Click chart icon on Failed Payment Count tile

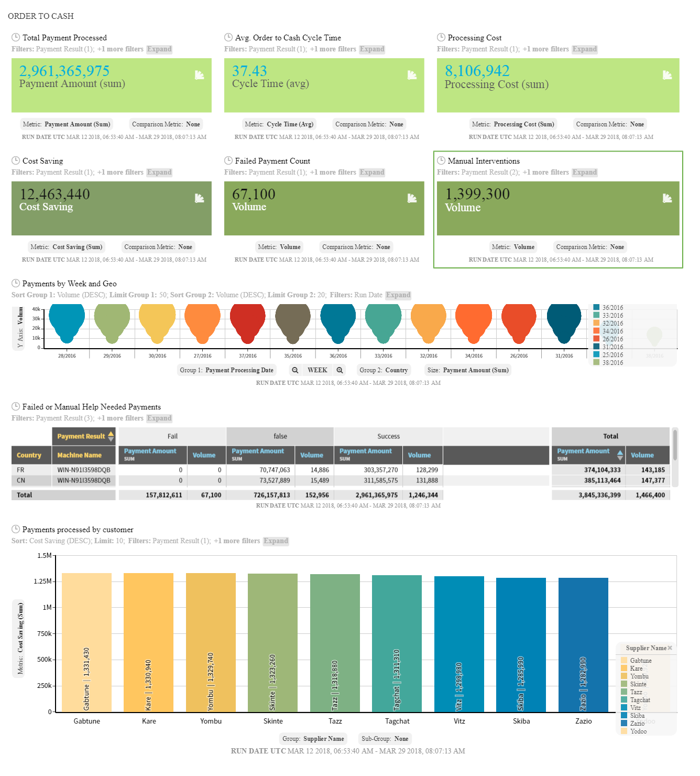pyautogui.click(x=412, y=198)
